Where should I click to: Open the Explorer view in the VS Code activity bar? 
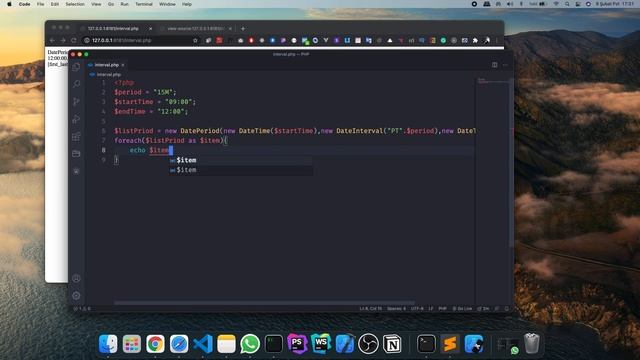coord(76,67)
